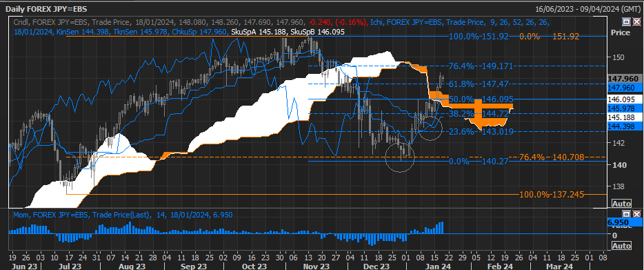
Task: Maximize the Momentum indicator pane
Action: click(626, 213)
